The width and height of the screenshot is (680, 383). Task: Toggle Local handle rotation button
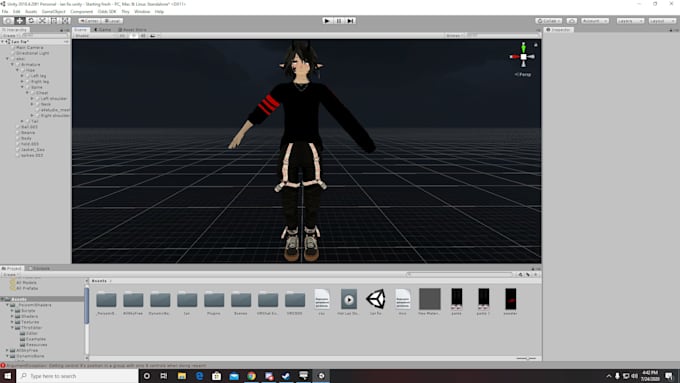(x=112, y=20)
